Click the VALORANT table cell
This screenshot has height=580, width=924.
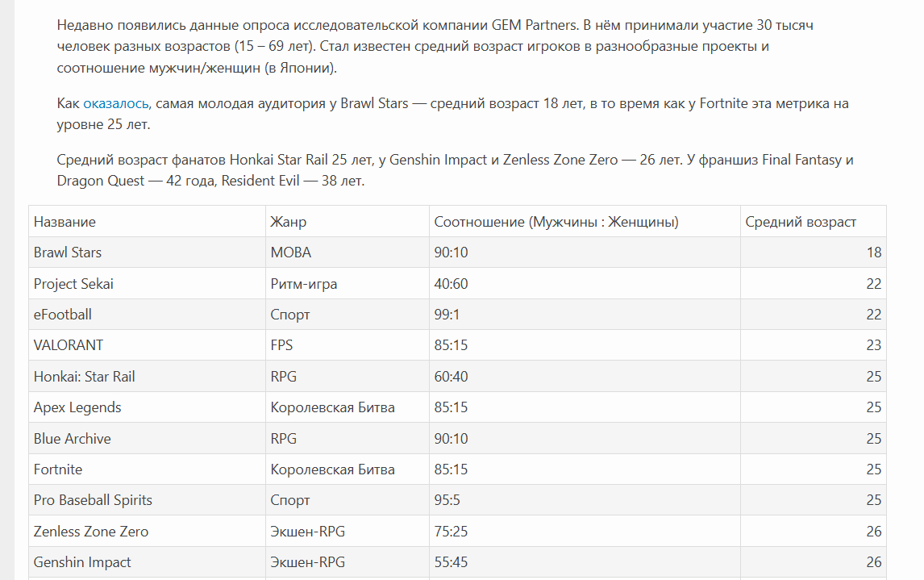click(69, 345)
